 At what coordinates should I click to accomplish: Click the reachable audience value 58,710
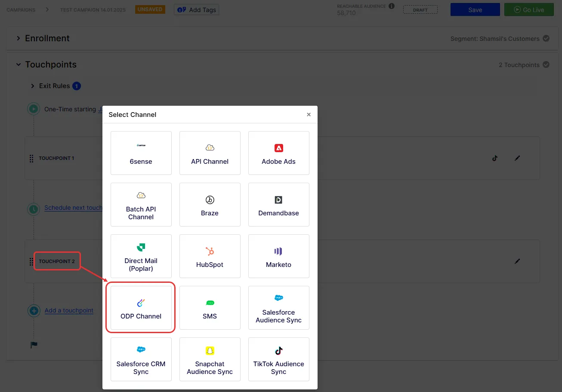(346, 13)
